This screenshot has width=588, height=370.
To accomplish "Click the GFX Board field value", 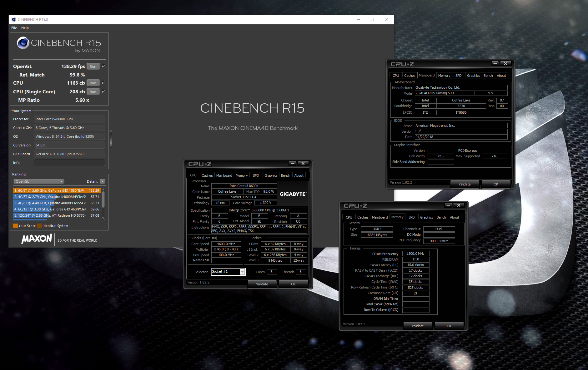I will coord(69,154).
